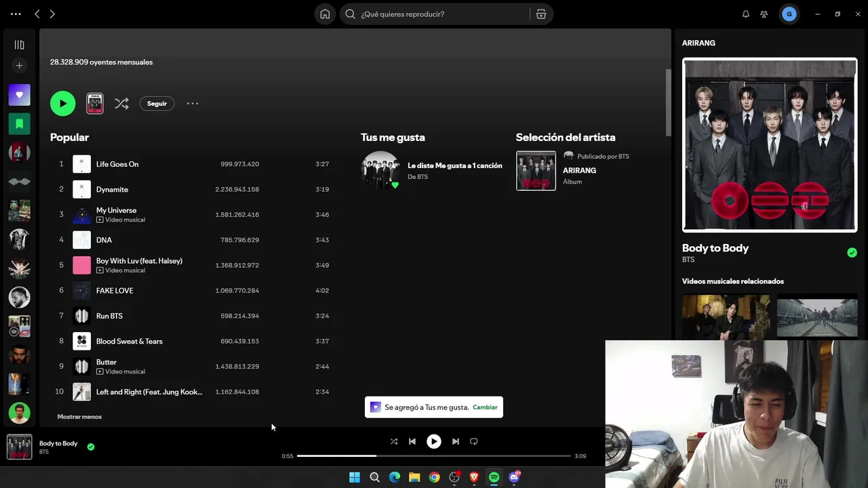
Task: Open artist more options three dots
Action: (193, 103)
